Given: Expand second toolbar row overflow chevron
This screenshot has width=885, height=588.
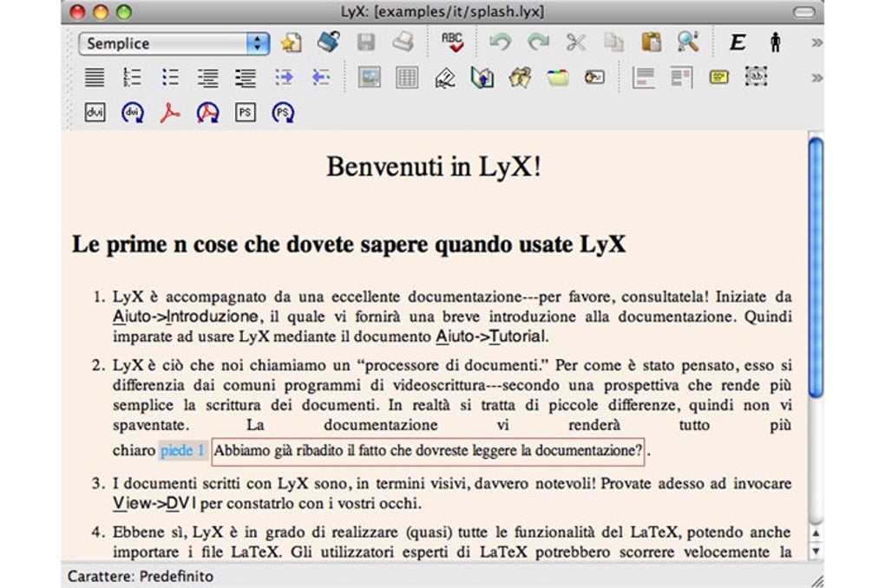Looking at the screenshot, I should coord(816,78).
